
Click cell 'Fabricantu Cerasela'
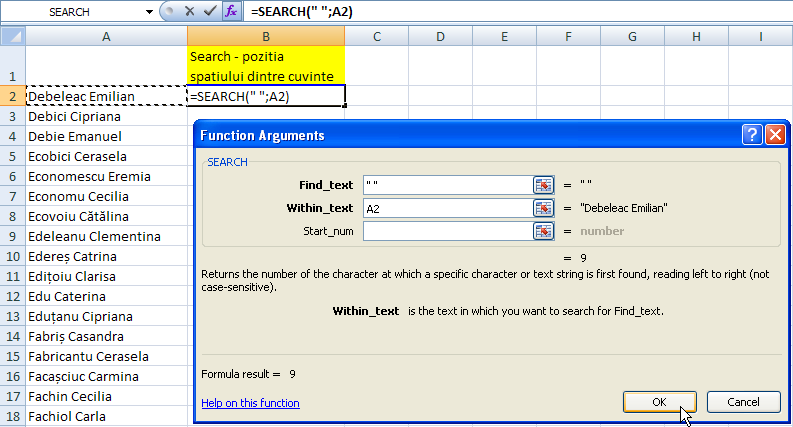point(106,357)
